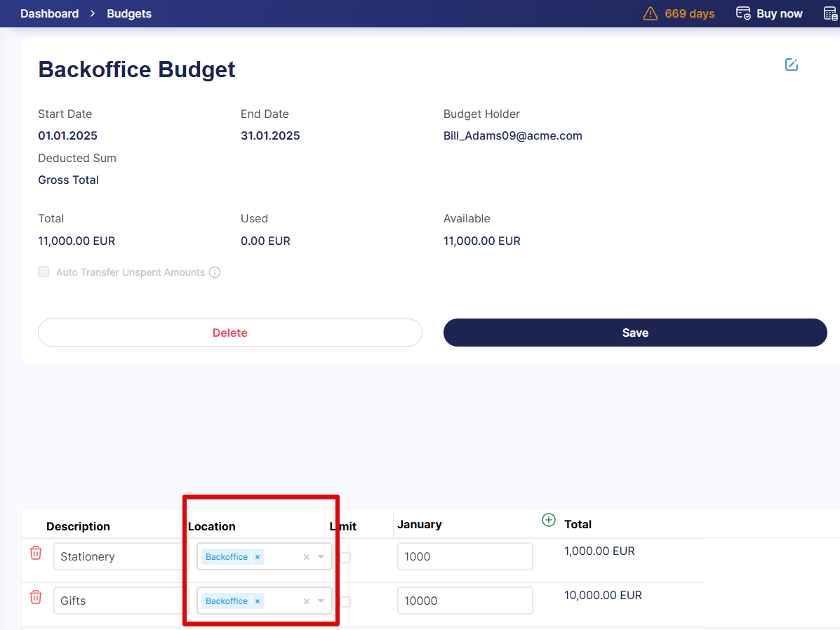Open the edit budget pencil icon

pyautogui.click(x=792, y=65)
